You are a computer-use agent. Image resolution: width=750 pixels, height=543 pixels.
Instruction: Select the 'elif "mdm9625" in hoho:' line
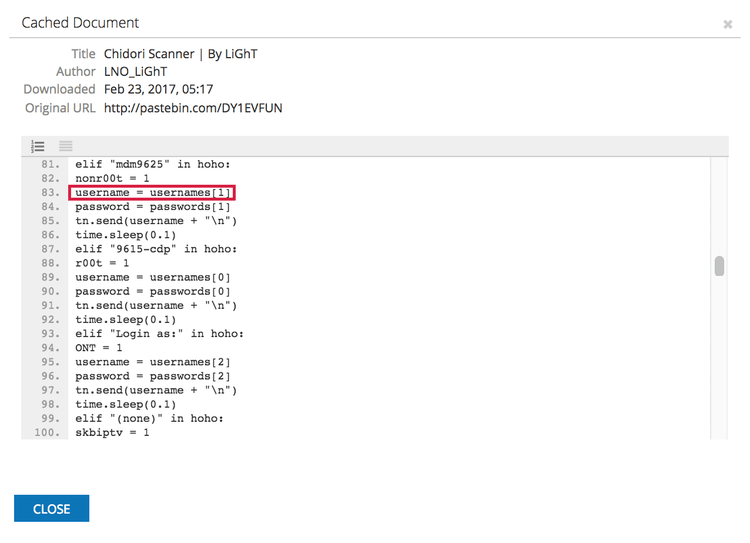(x=152, y=164)
